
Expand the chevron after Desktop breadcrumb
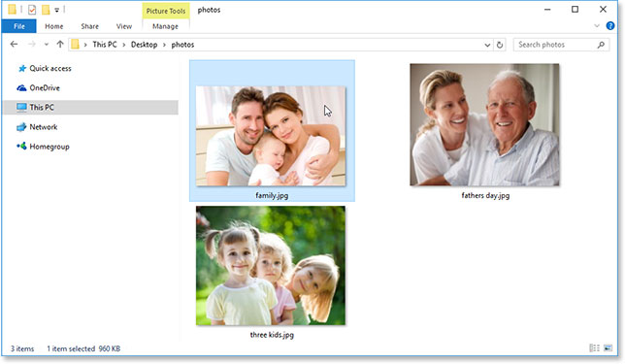(x=164, y=45)
